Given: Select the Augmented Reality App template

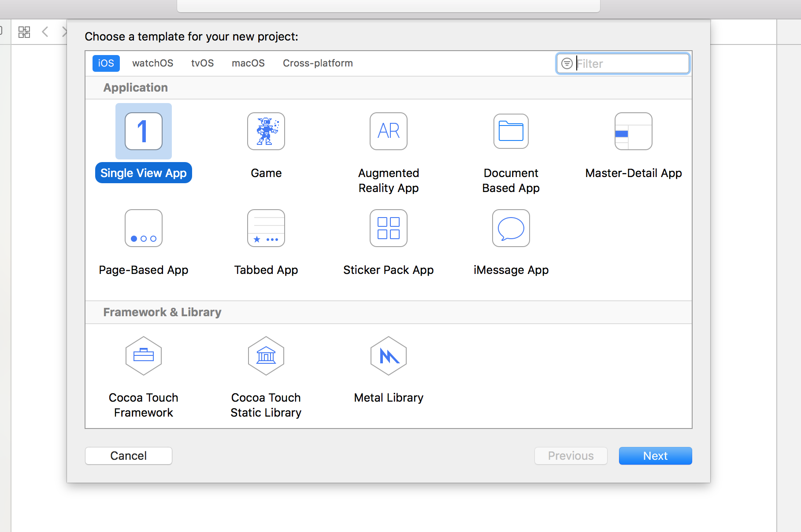Looking at the screenshot, I should (388, 131).
